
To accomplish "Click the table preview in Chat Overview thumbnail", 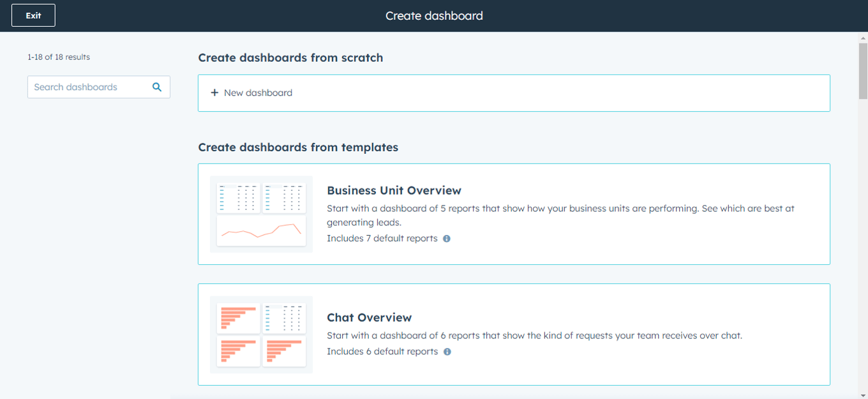I will (285, 318).
